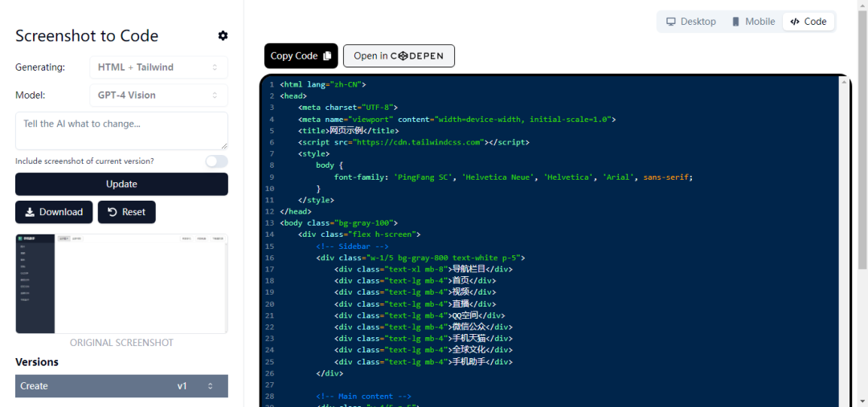Screen dimensions: 868x407
Task: Click the 全球文化 code line
Action: 424,351
